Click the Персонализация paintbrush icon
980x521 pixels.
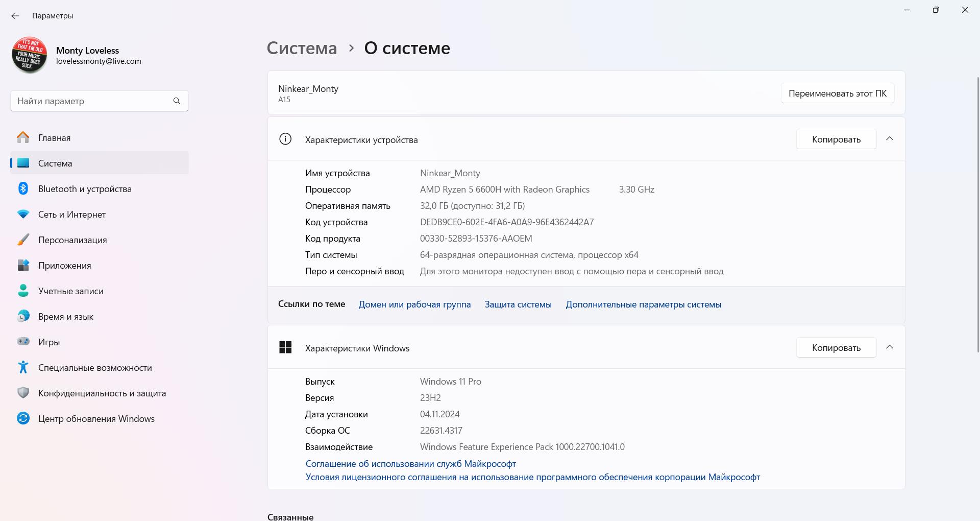(23, 240)
